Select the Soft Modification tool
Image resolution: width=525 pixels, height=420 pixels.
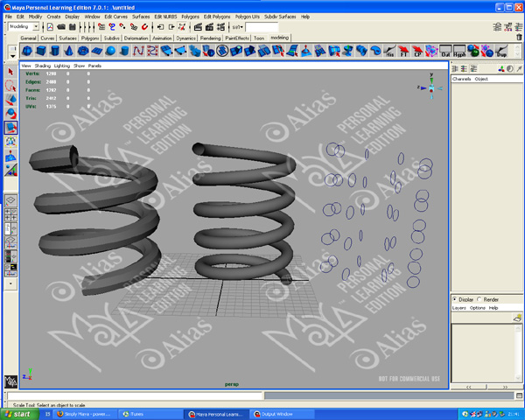coord(10,156)
